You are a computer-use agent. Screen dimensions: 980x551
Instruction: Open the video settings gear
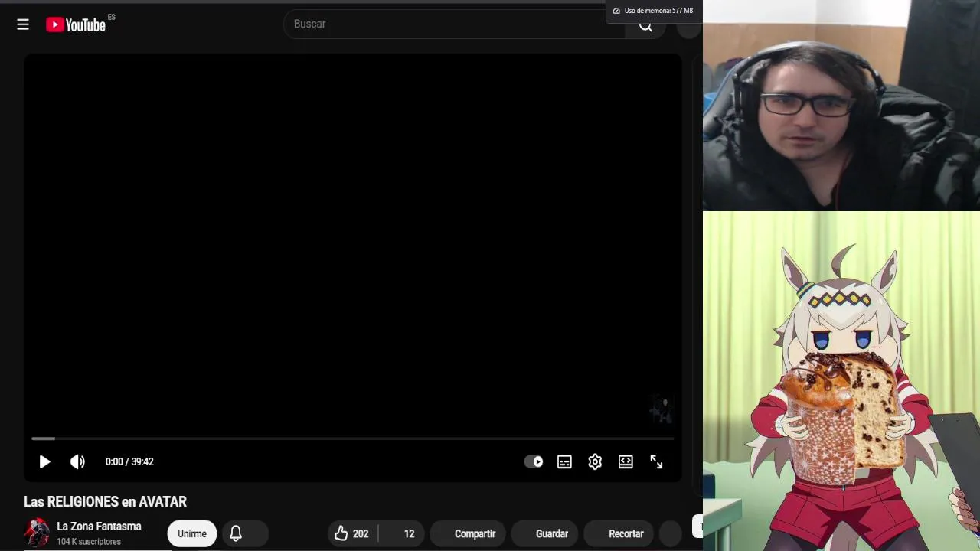[x=595, y=461]
